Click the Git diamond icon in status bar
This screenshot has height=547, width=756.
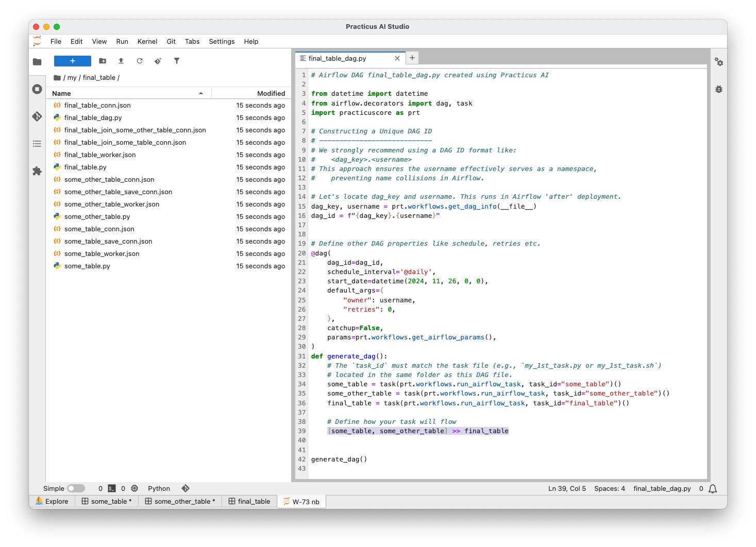point(186,488)
